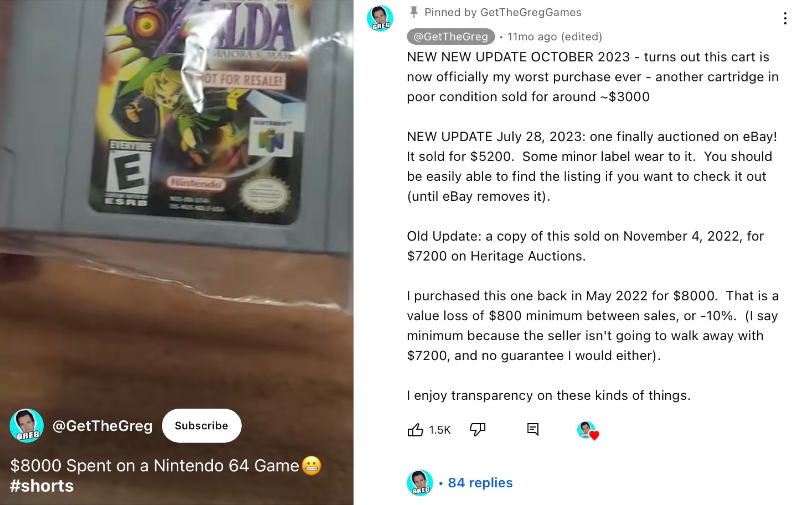
Task: Click the @GetTheGreg author badge in comment
Action: click(x=451, y=36)
